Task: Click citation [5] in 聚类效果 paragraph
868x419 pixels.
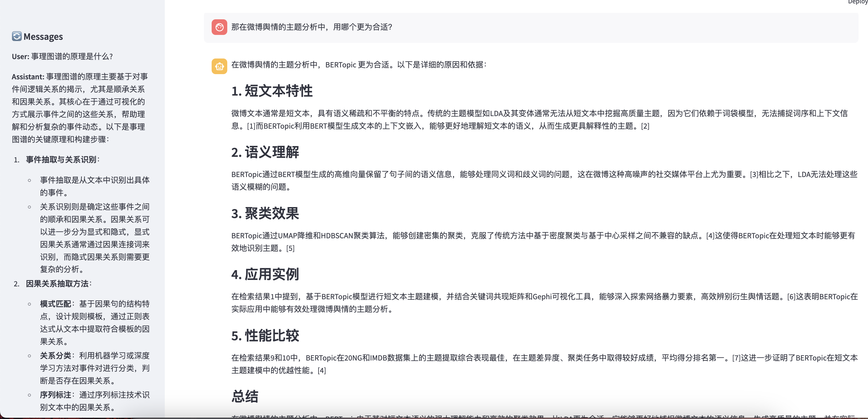Action: pyautogui.click(x=290, y=248)
